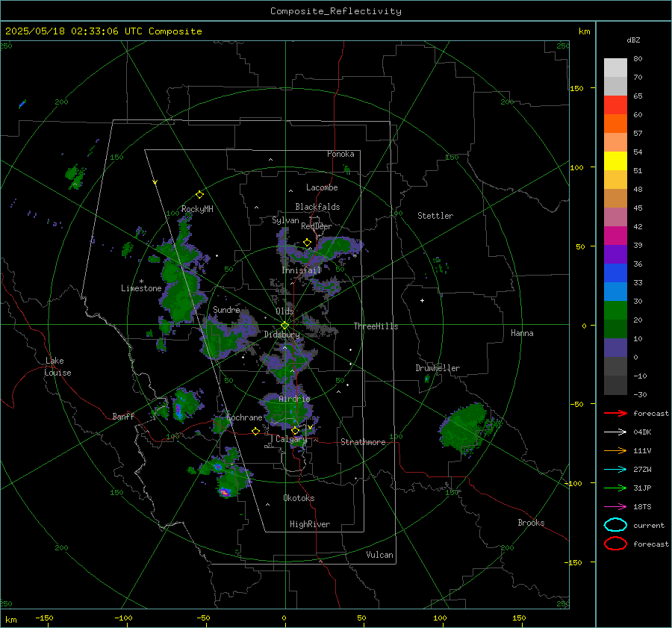This screenshot has width=672, height=628.
Task: Click the yellow radar site marker at map center
Action: pos(285,326)
